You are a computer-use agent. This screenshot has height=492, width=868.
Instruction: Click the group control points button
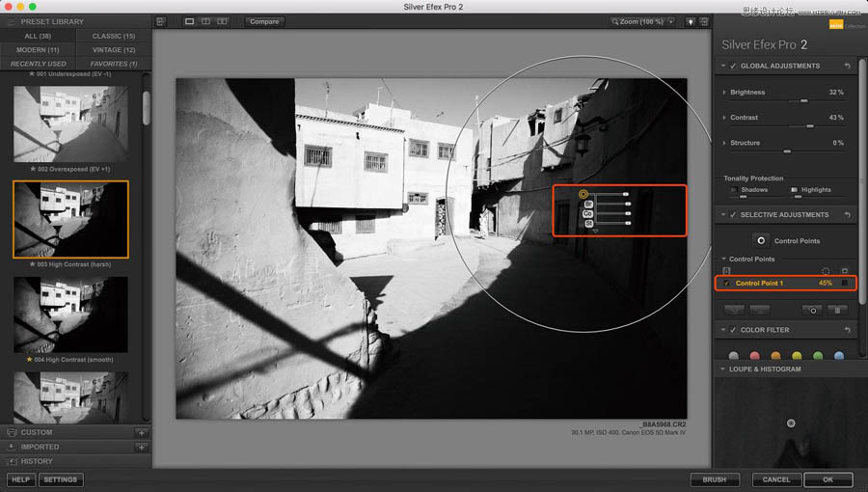point(734,310)
